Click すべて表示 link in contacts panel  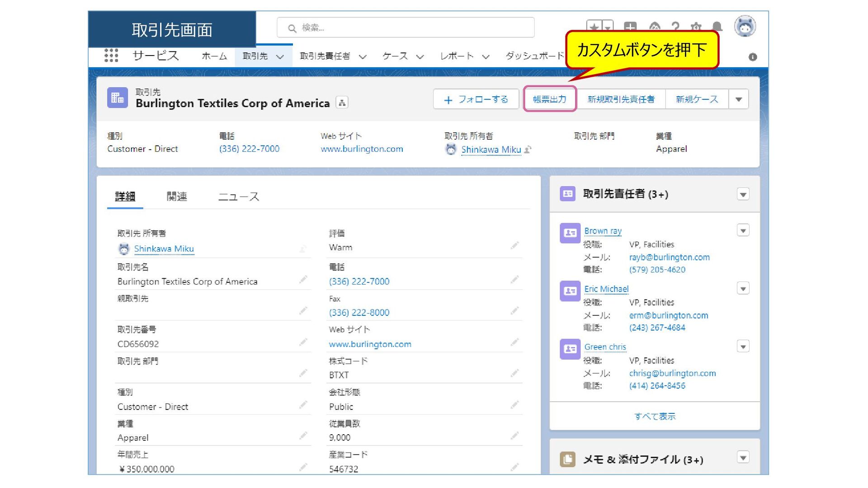tap(655, 416)
